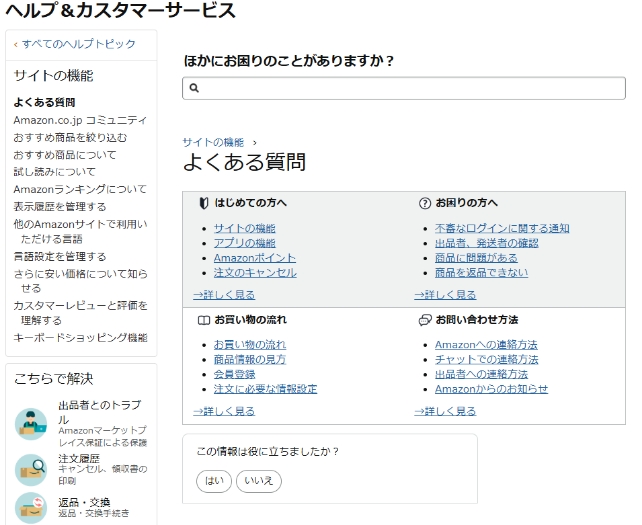Open サイトの機能 link under はじめての方へ
This screenshot has height=525, width=642.
pos(244,229)
